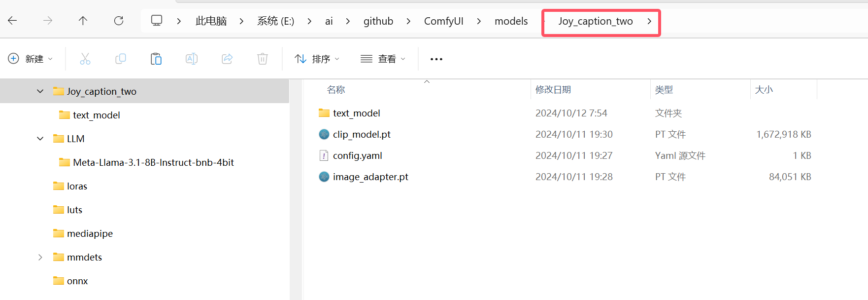The width and height of the screenshot is (868, 300).
Task: Open the 新建 (New) dropdown
Action: pos(31,59)
